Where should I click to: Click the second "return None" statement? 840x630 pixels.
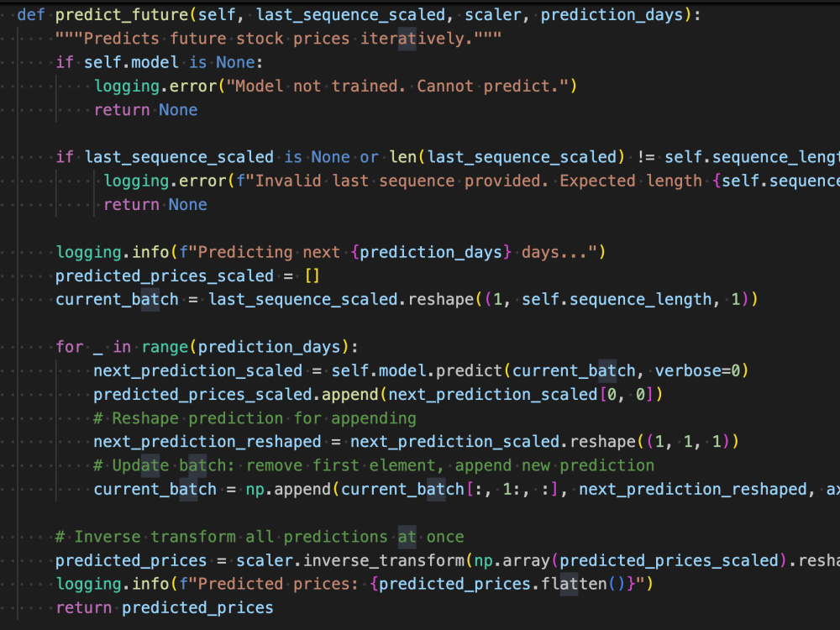click(155, 205)
